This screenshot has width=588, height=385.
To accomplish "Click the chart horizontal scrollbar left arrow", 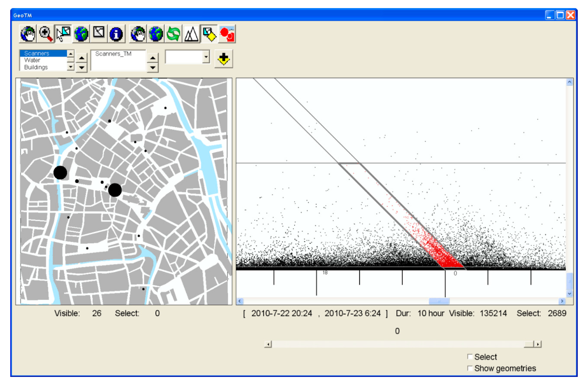I will 239,301.
